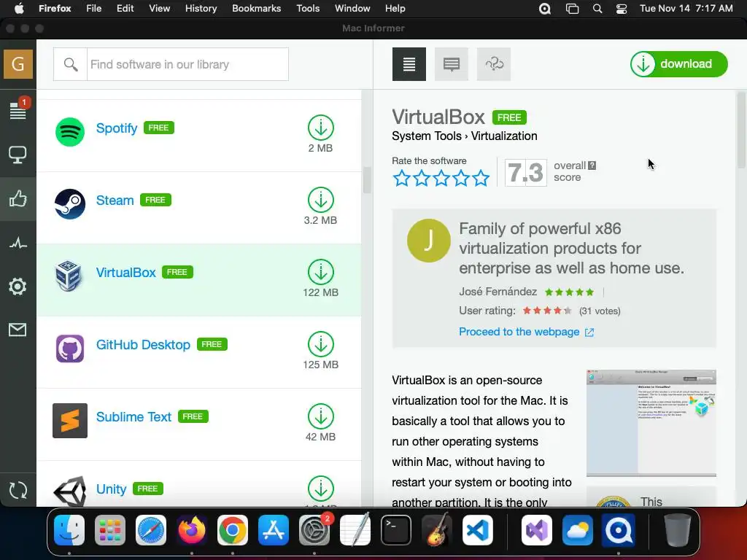Viewport: 747px width, 560px height.
Task: Open the My Mac monitor icon in sidebar
Action: pyautogui.click(x=18, y=155)
